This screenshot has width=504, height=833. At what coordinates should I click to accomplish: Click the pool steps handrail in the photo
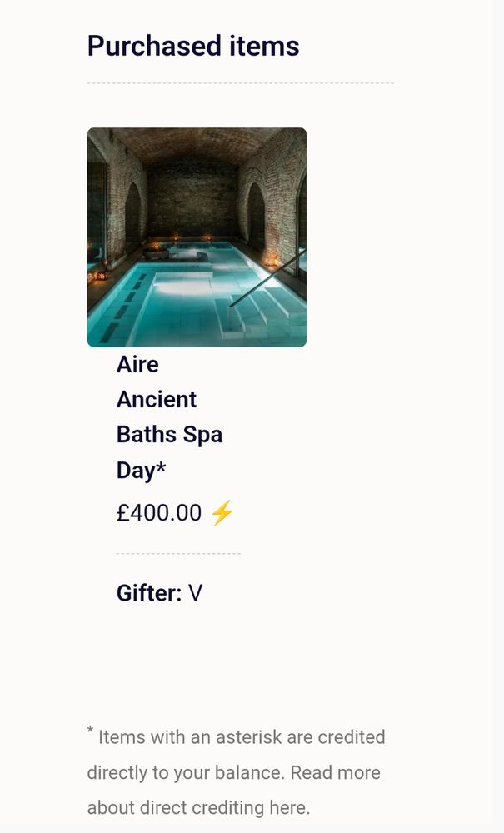[267, 278]
